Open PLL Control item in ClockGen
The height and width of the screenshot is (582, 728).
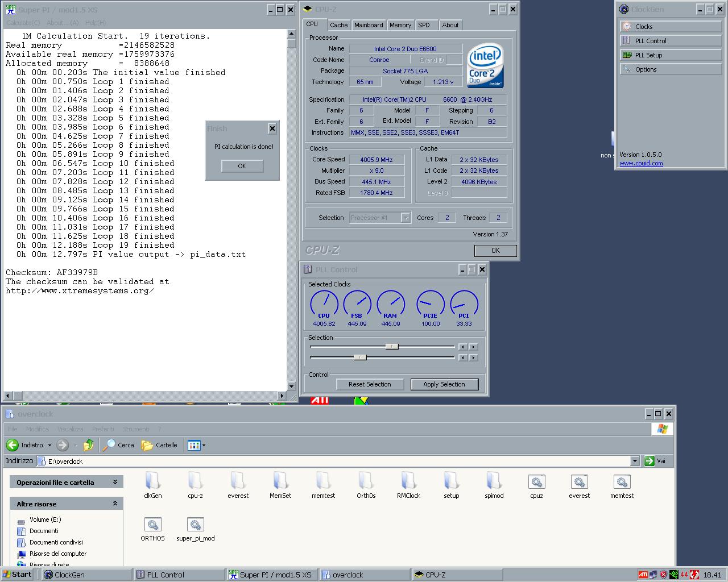coord(671,40)
